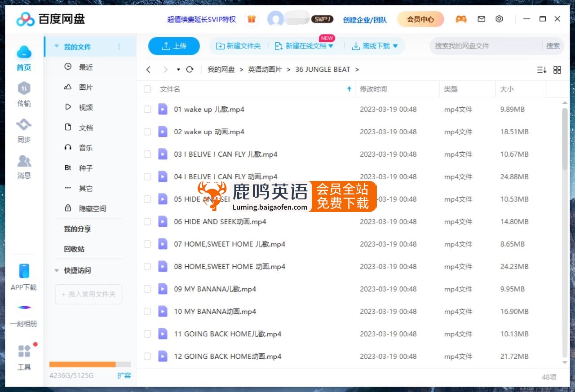The image size is (575, 392).
Task: Check the box for 01 wake up 儿歌.mp4
Action: 147,110
